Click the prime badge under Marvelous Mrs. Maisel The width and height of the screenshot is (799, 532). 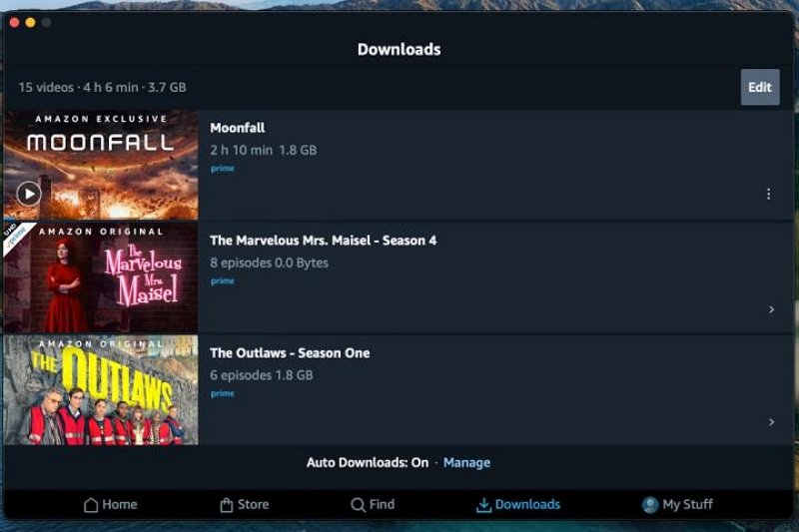(222, 281)
